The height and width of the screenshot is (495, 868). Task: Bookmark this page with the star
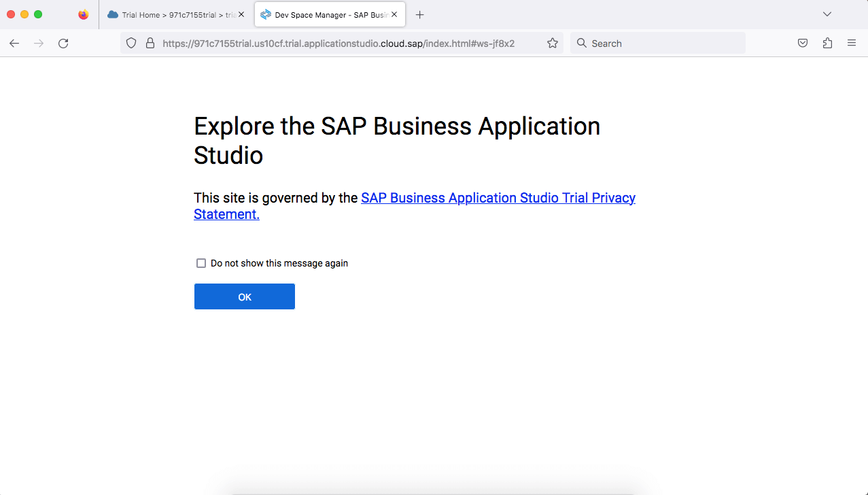pos(553,44)
